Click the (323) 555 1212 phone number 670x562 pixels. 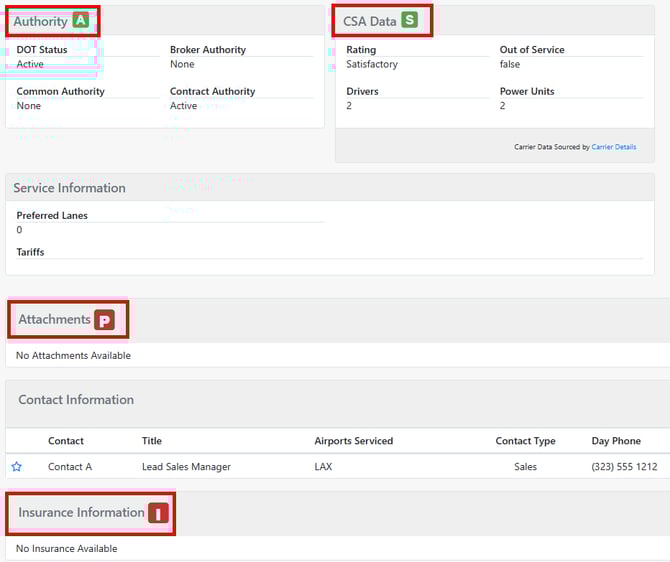[x=624, y=467]
